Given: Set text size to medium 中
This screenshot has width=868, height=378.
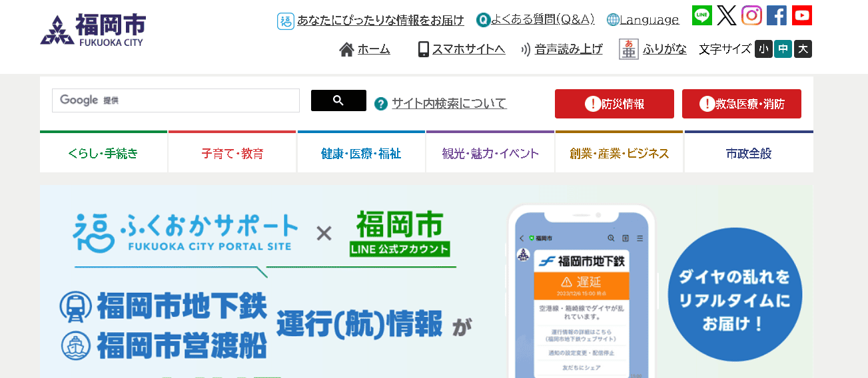Looking at the screenshot, I should 783,49.
